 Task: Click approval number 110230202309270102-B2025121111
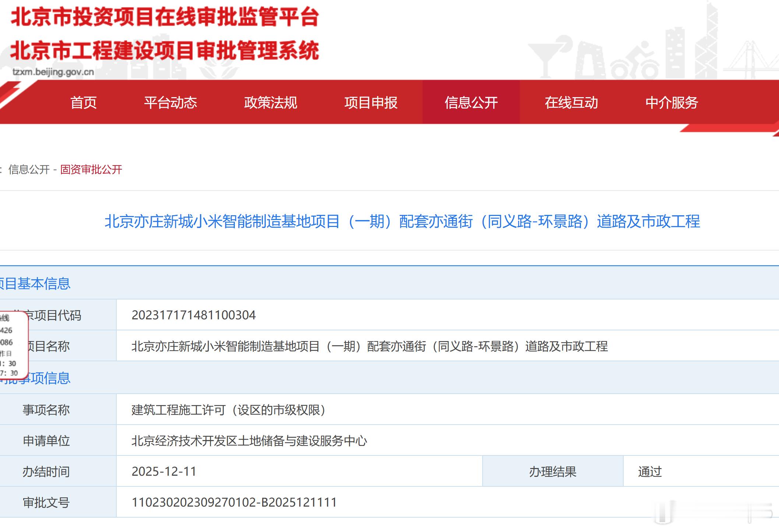coord(234,503)
